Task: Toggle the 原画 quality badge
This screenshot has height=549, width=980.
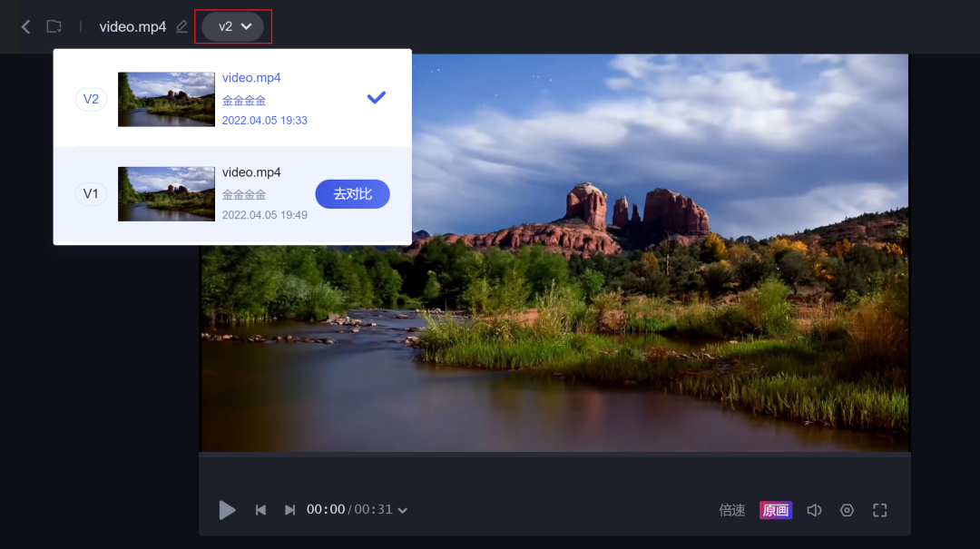Action: (x=776, y=510)
